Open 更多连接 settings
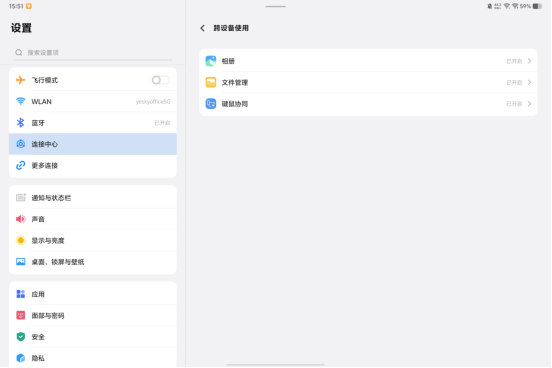The width and height of the screenshot is (552, 368). (x=93, y=166)
